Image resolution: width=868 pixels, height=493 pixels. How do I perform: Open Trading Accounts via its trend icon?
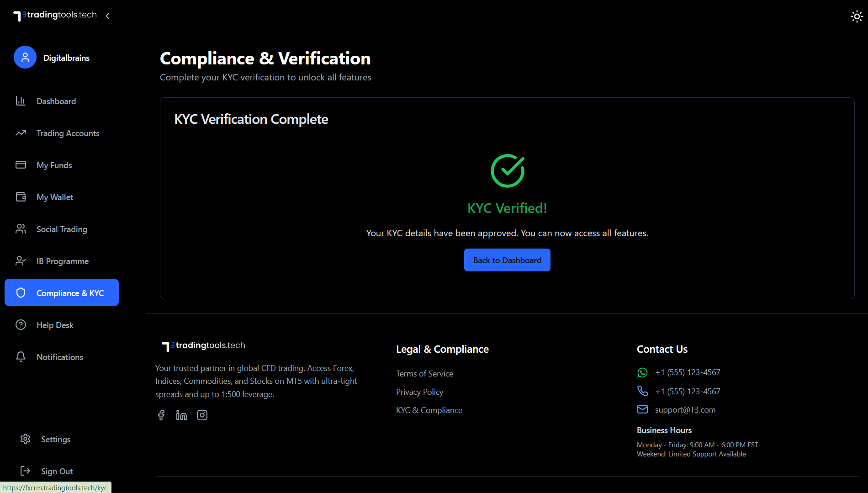pyautogui.click(x=21, y=133)
